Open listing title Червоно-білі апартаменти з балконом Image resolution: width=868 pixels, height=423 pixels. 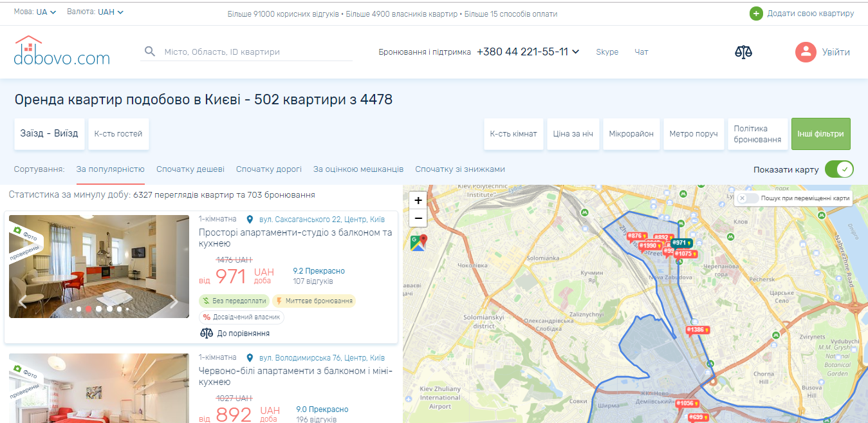[295, 377]
